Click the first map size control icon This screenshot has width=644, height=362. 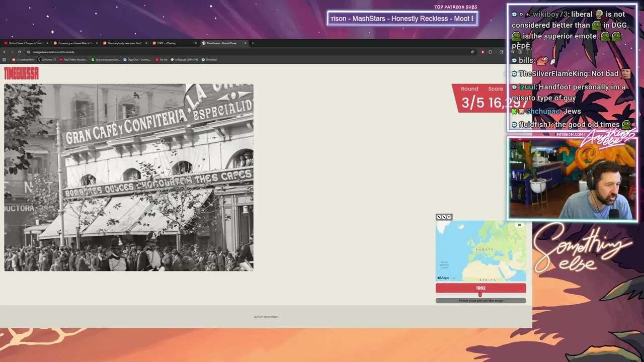click(x=439, y=217)
